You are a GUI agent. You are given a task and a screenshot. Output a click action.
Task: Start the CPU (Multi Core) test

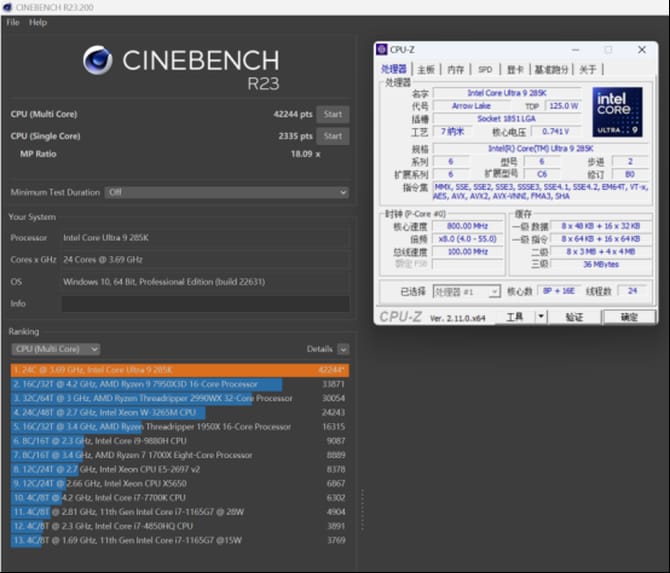[333, 114]
